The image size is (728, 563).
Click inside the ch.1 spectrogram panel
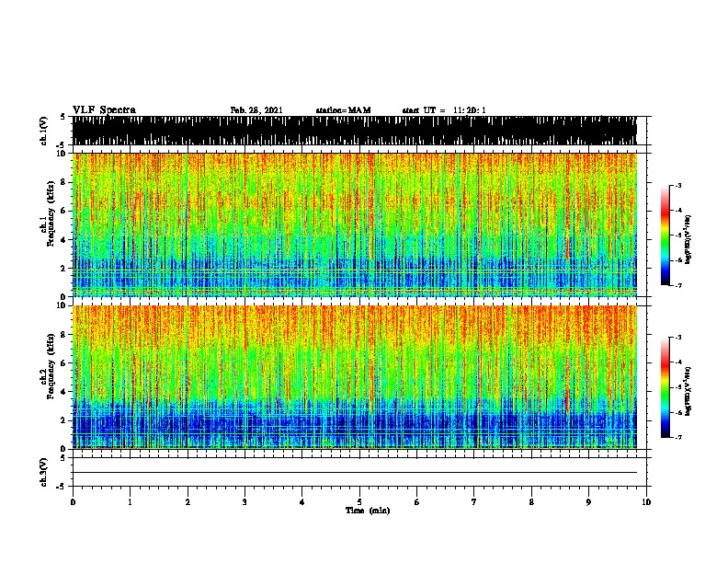point(354,224)
